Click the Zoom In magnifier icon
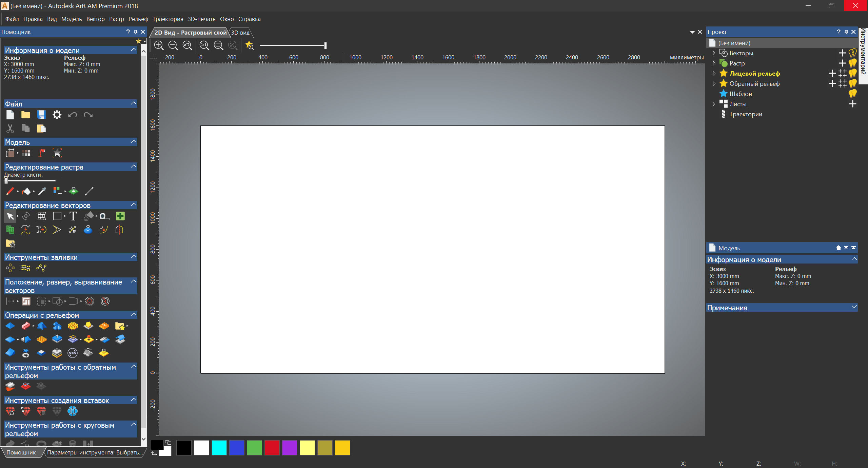This screenshot has width=868, height=468. tap(159, 45)
